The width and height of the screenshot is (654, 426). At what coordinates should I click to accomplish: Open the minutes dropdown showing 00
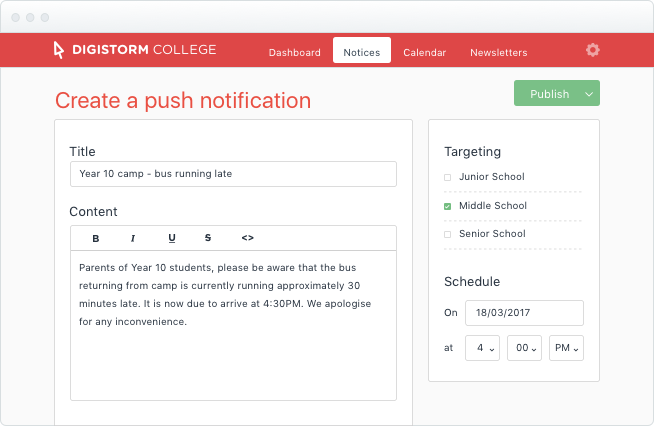(x=524, y=348)
